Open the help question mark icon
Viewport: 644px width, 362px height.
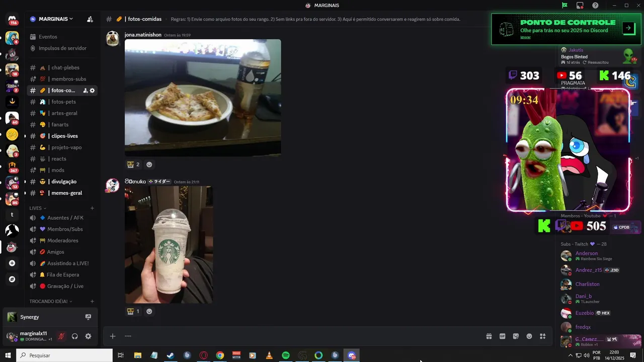[x=595, y=6]
